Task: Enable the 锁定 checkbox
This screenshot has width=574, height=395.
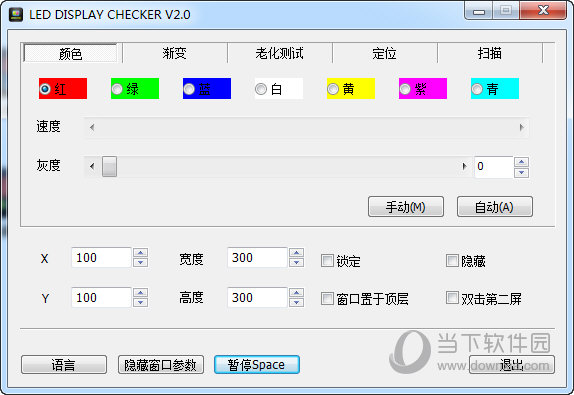Action: pos(327,261)
